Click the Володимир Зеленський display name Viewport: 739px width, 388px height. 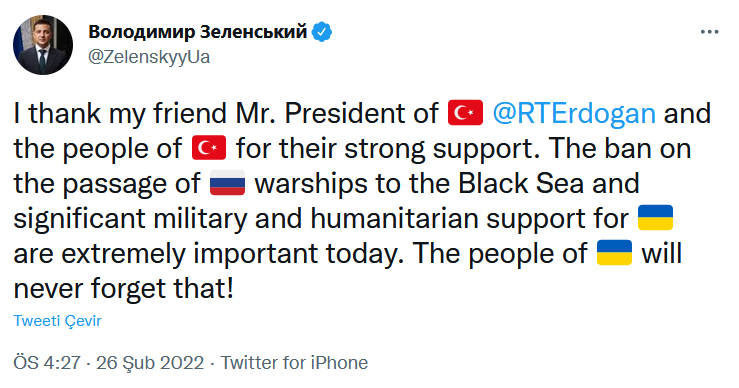click(198, 32)
